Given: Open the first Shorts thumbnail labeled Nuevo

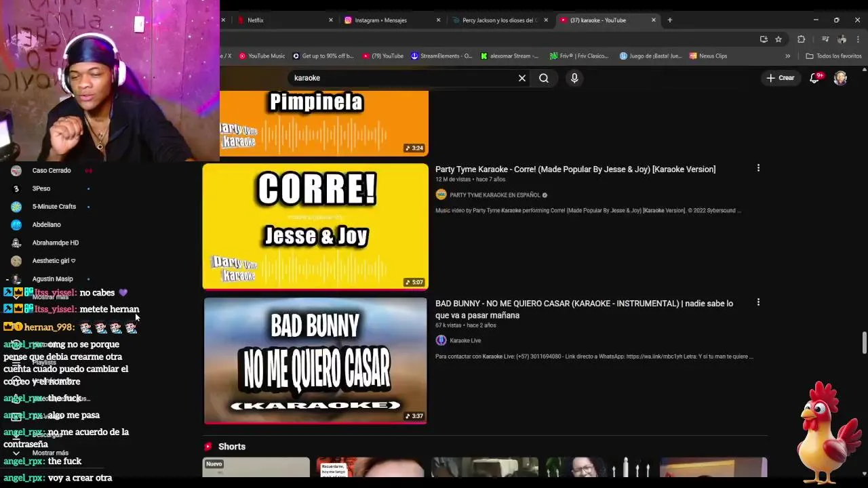Looking at the screenshot, I should (256, 468).
